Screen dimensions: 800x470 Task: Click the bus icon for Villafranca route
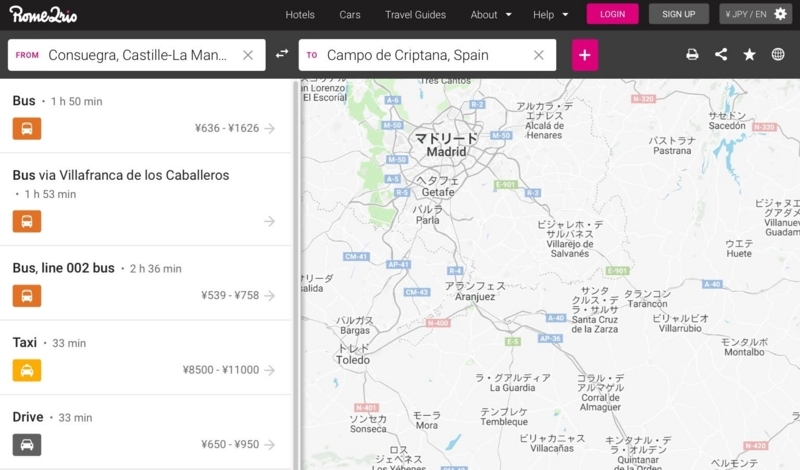(x=27, y=221)
